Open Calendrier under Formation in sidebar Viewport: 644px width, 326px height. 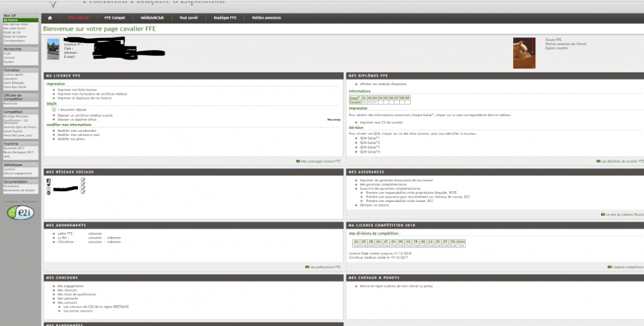(11, 79)
